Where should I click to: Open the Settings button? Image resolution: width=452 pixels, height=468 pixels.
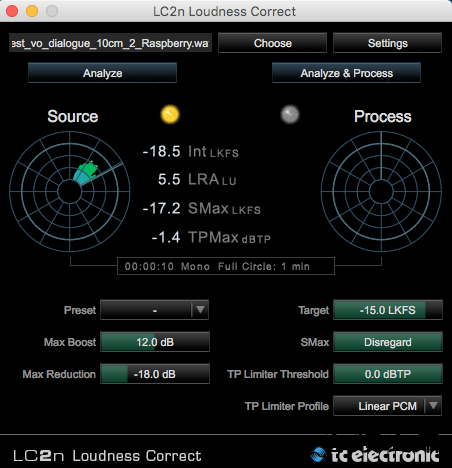click(387, 43)
